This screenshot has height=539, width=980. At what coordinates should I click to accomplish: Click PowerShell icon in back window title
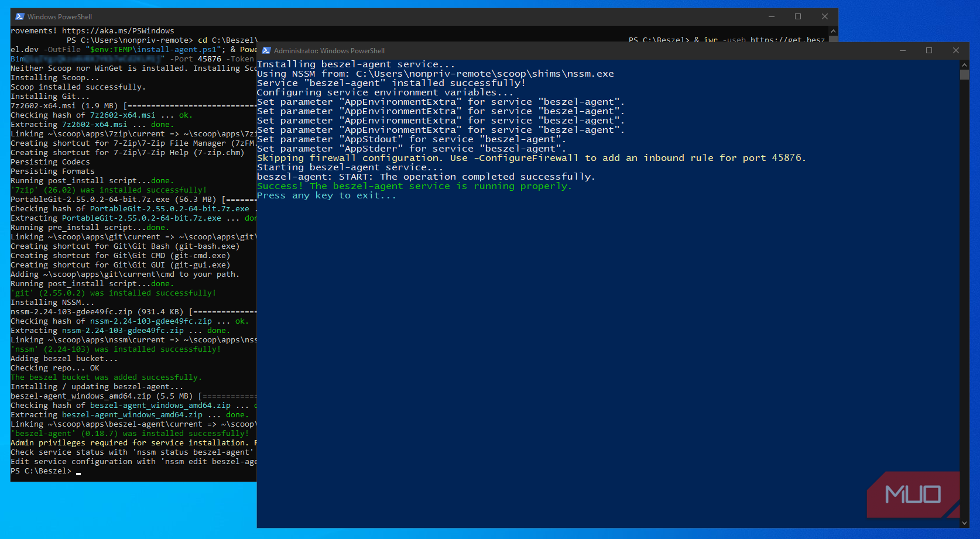pos(20,16)
